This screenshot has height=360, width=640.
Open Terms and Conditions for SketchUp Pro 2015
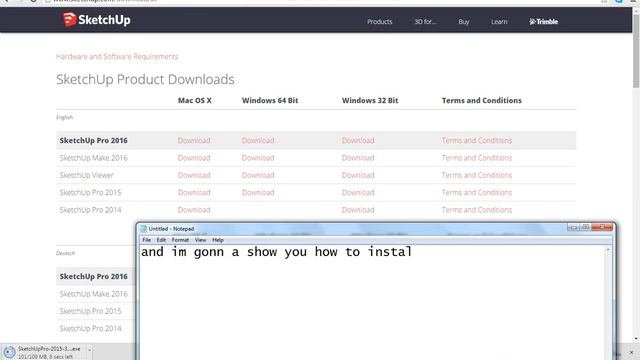tap(476, 192)
